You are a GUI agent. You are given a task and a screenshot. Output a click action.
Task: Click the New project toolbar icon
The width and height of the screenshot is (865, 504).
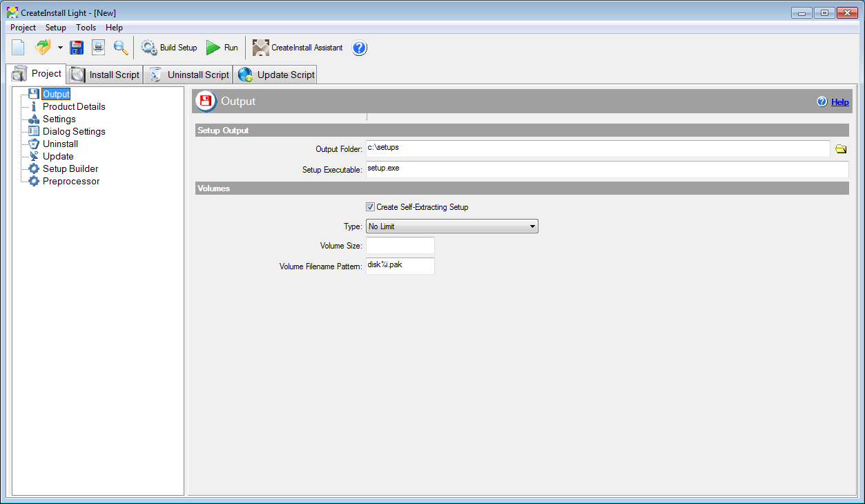pyautogui.click(x=18, y=48)
